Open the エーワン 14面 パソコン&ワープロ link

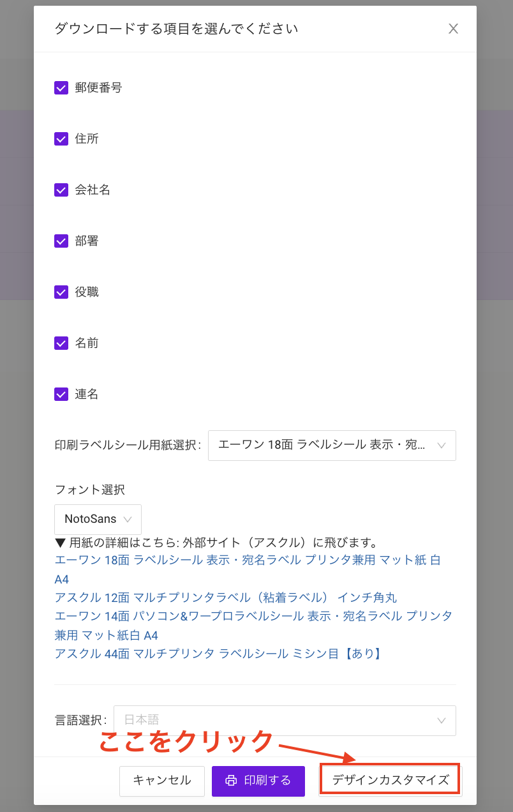tap(253, 626)
